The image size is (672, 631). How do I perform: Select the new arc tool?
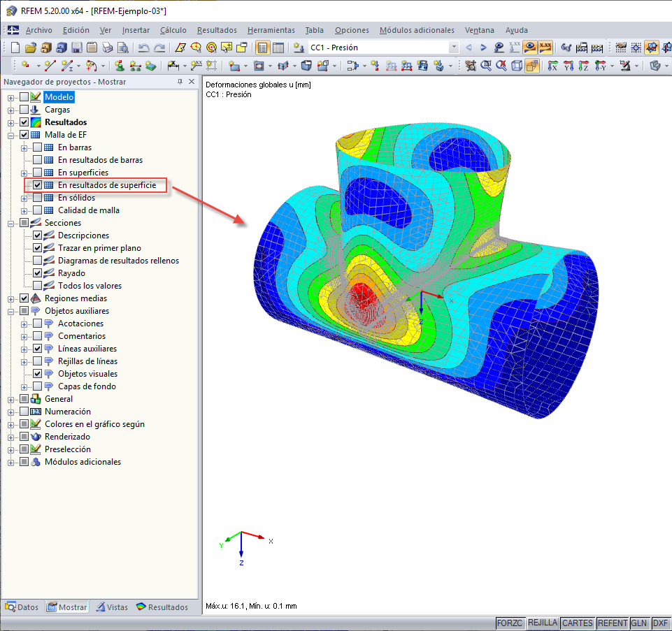point(91,66)
